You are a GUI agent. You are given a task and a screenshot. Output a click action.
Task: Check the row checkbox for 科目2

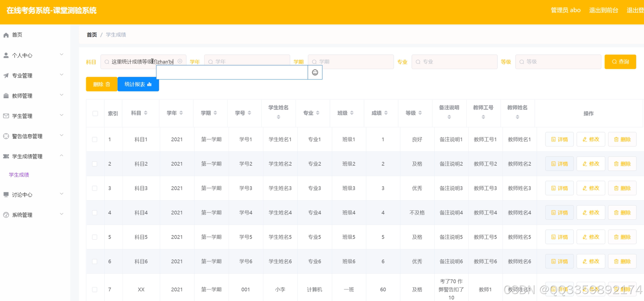coord(95,164)
